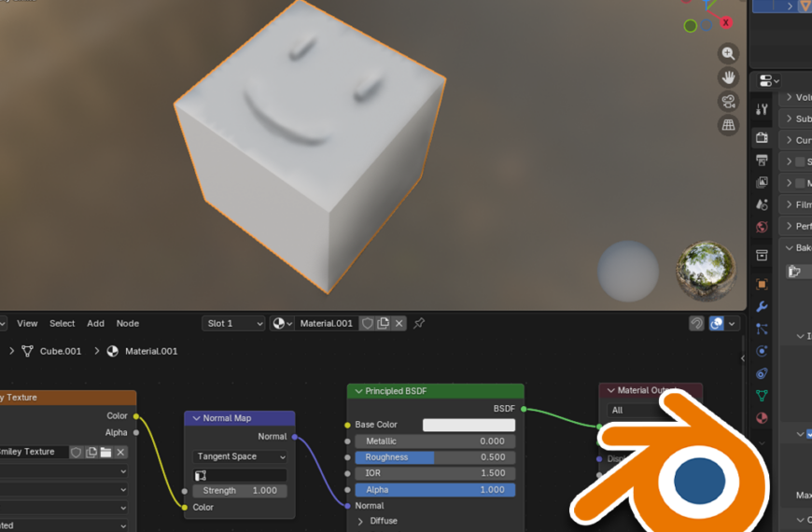This screenshot has width=812, height=532.
Task: Click the new material duplicate icon beside Material.001
Action: point(384,323)
